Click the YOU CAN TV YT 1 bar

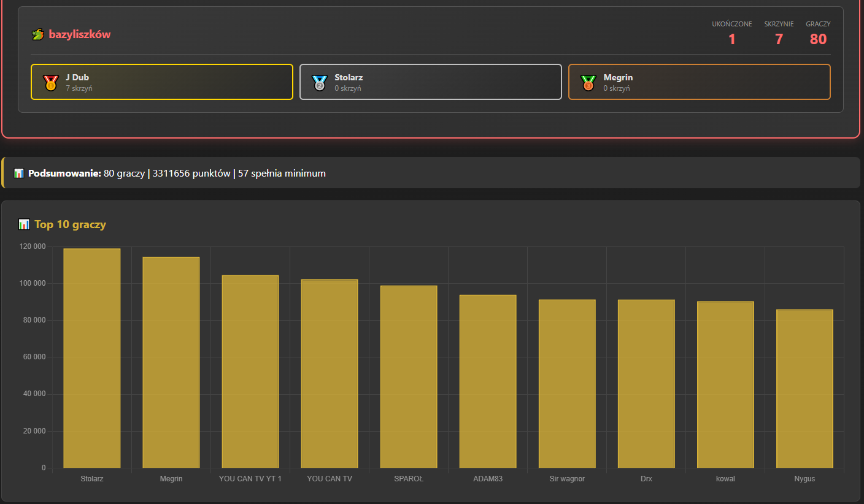[x=250, y=371]
